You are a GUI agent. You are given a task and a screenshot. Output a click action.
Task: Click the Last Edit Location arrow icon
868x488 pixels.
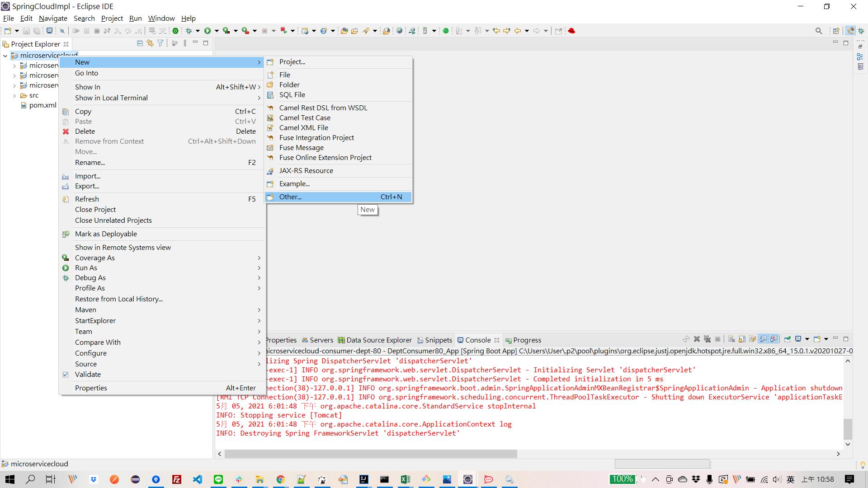coord(496,31)
